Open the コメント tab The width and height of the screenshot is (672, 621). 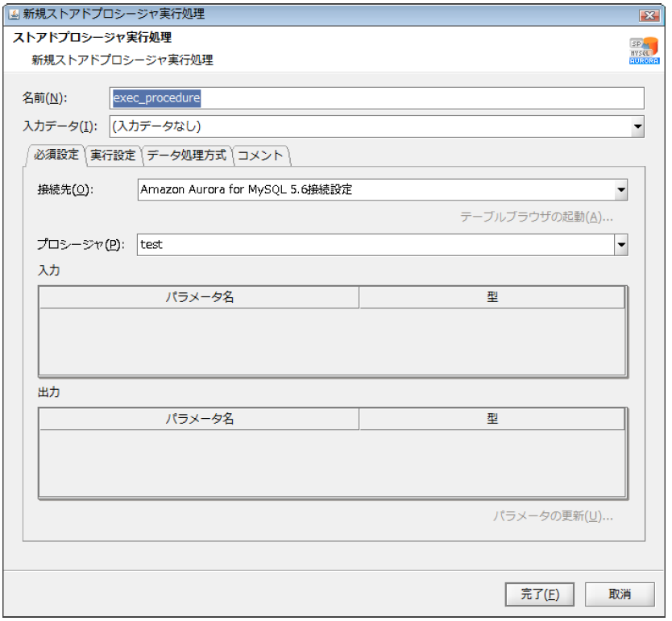[261, 155]
